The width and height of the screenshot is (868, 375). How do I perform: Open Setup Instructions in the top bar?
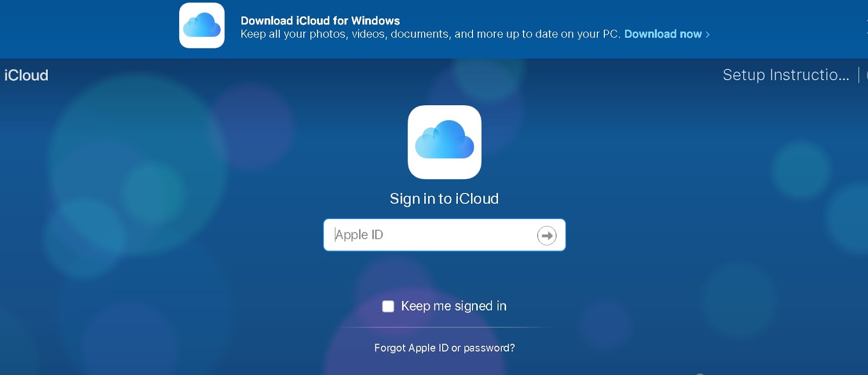[786, 75]
